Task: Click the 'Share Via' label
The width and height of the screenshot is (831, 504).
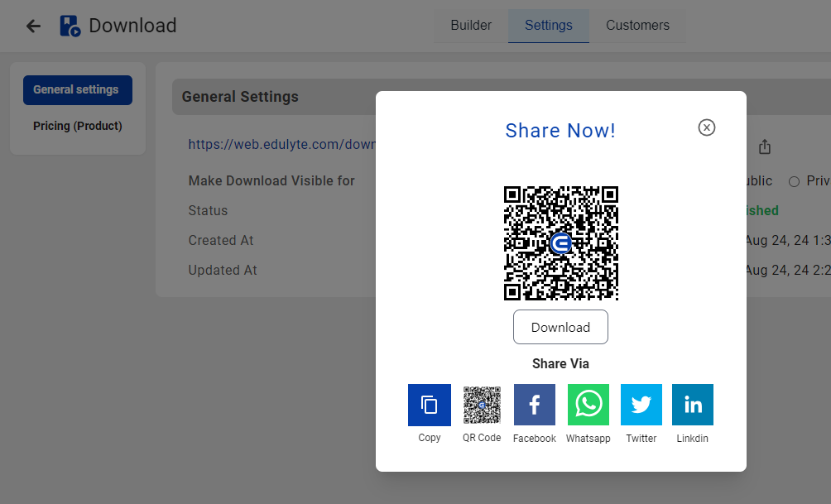Action: (x=560, y=363)
